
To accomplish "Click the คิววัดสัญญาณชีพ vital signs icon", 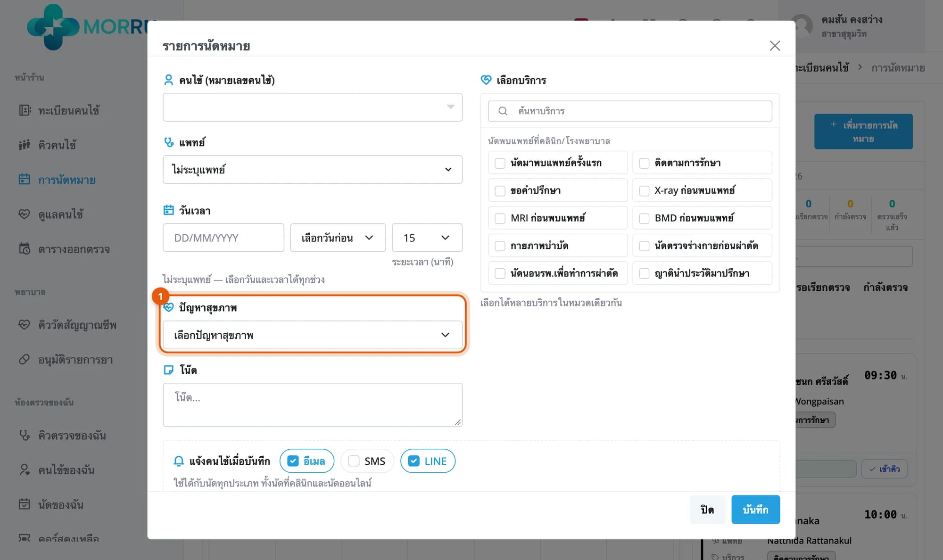I will coord(25,325).
